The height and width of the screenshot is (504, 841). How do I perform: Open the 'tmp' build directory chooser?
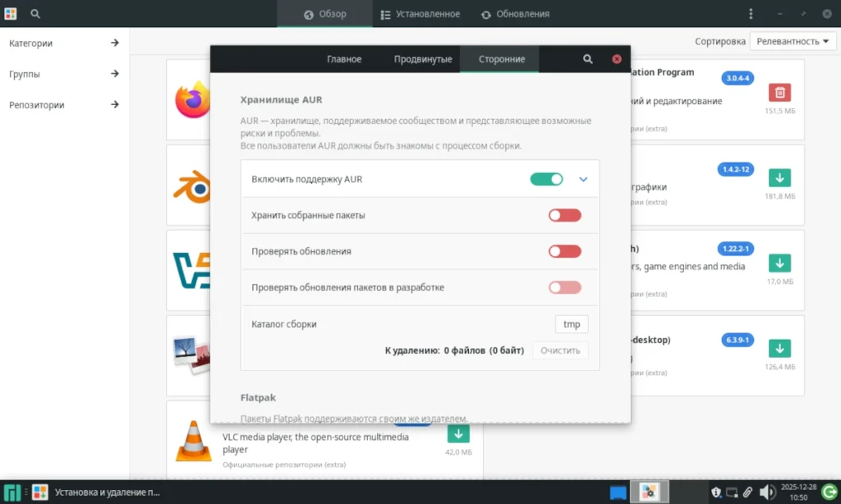(572, 324)
